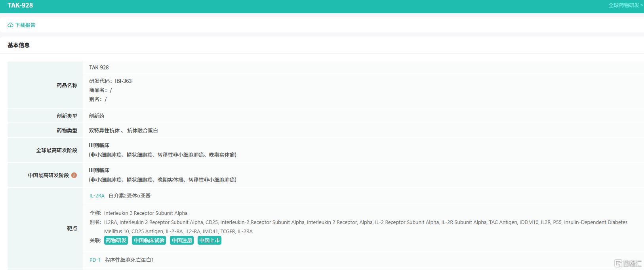Select global indications list starting 非小细胞肺癌
This screenshot has height=270, width=644.
coord(163,155)
